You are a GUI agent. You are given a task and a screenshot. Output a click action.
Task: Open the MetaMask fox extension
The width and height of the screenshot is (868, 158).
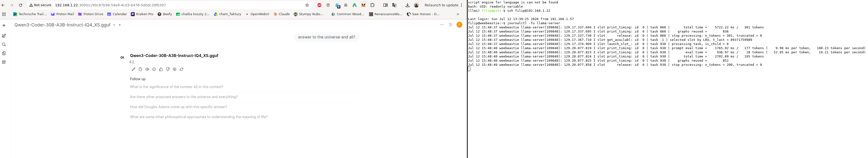363,5
